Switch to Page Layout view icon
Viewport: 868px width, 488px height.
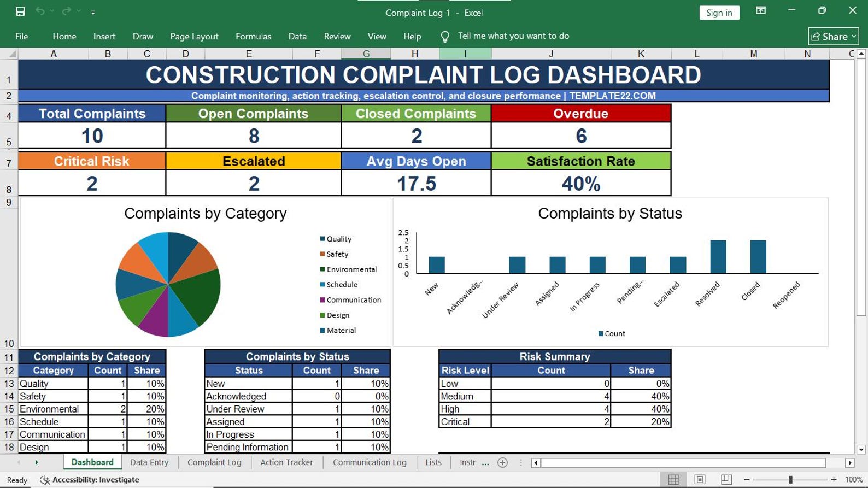[x=700, y=480]
